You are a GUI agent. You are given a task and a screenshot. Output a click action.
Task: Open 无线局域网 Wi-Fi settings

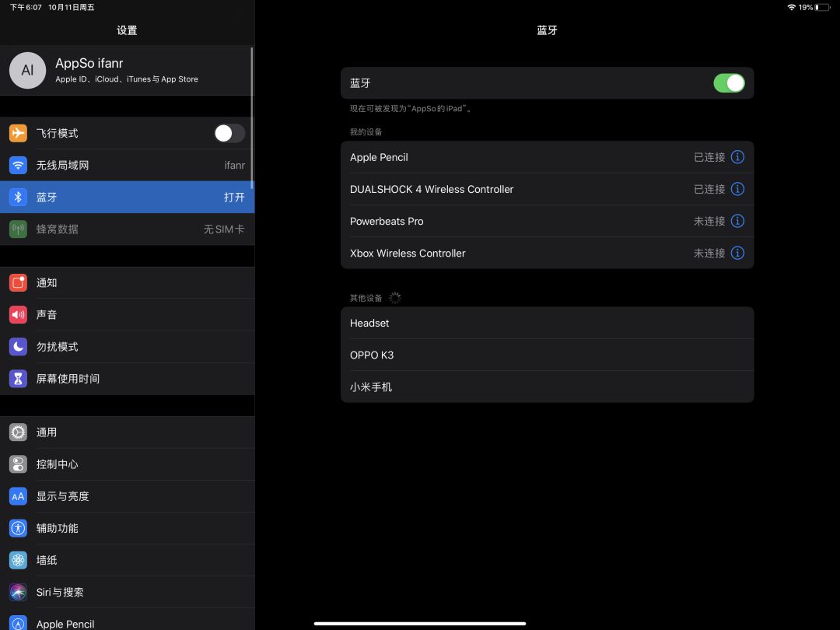click(x=127, y=165)
